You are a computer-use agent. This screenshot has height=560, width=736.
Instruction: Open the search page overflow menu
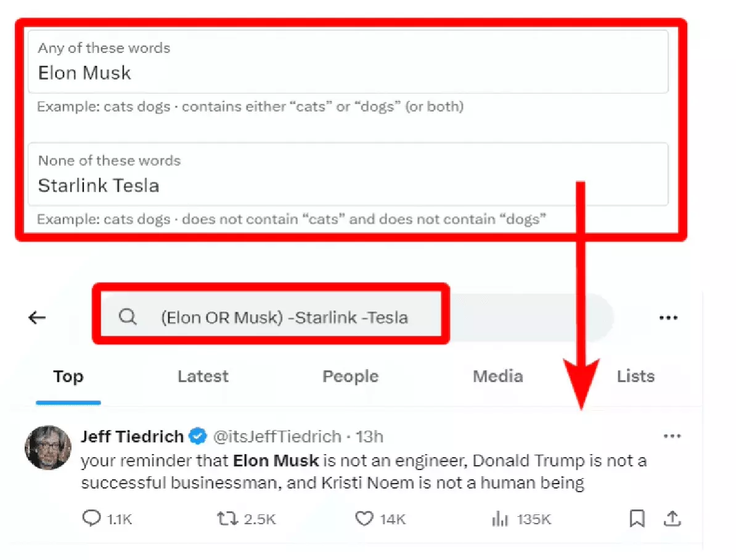(668, 317)
